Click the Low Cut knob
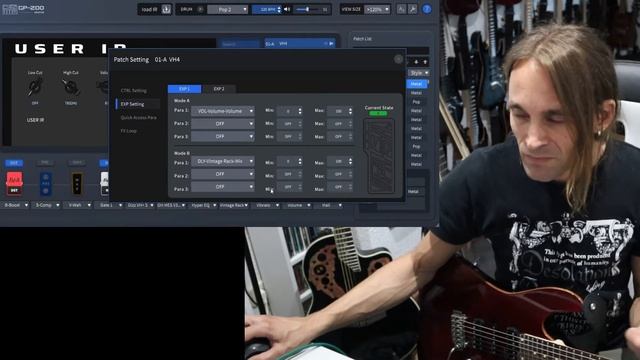Viewport: 640px width, 360px height. [35, 87]
